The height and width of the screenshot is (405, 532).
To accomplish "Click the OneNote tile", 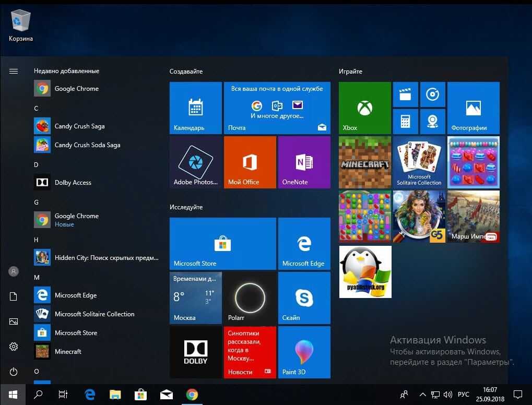I will pos(304,162).
